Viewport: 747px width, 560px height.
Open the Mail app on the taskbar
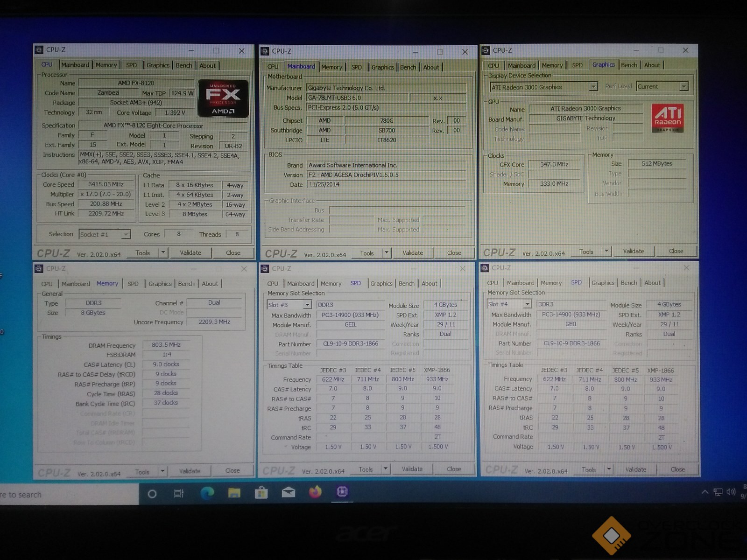288,492
